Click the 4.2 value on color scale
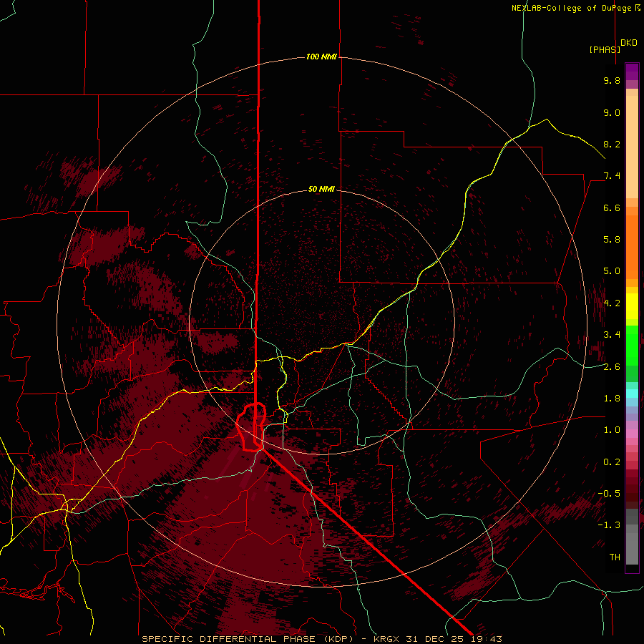The height and width of the screenshot is (644, 644). [612, 303]
